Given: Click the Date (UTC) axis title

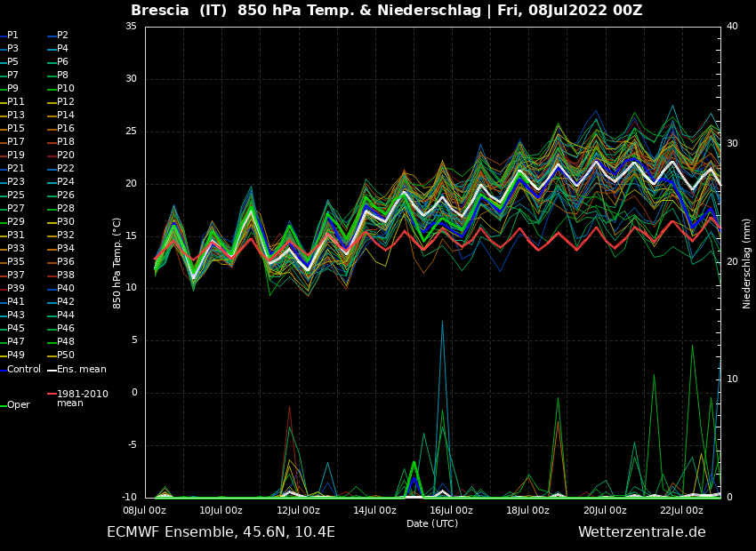Looking at the screenshot, I should tap(432, 523).
